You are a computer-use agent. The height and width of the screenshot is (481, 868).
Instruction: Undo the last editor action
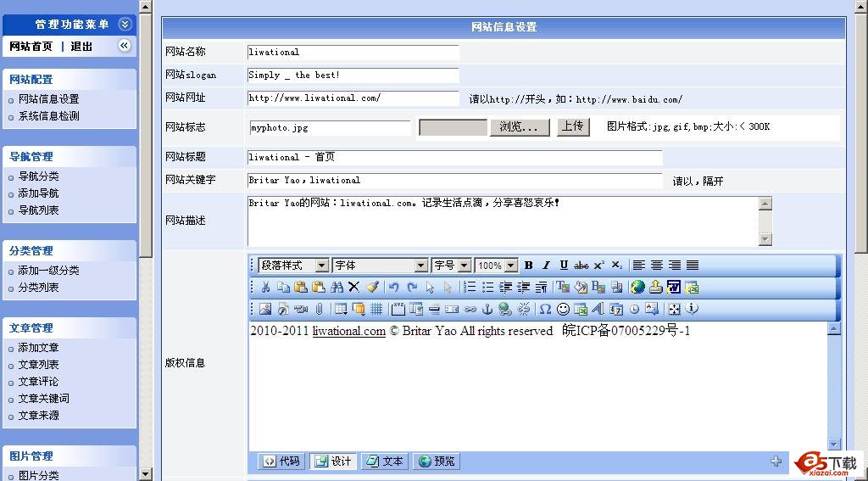[x=393, y=288]
